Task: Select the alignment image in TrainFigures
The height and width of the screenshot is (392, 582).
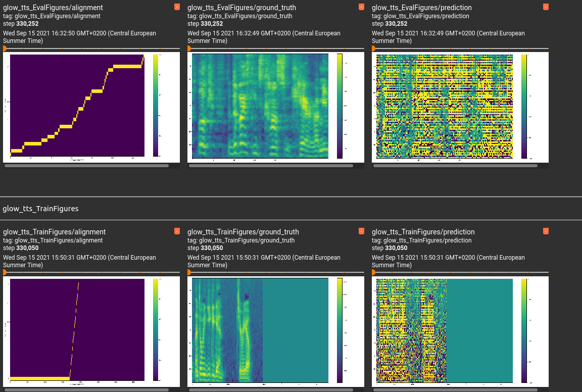Action: tap(76, 330)
